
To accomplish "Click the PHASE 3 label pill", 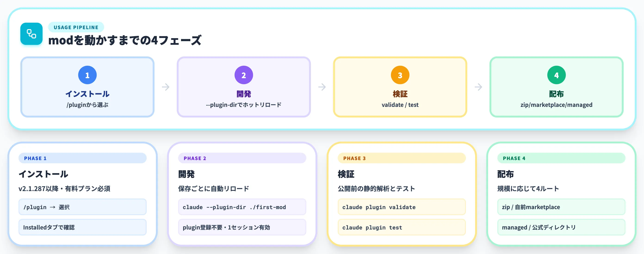I will click(x=402, y=158).
